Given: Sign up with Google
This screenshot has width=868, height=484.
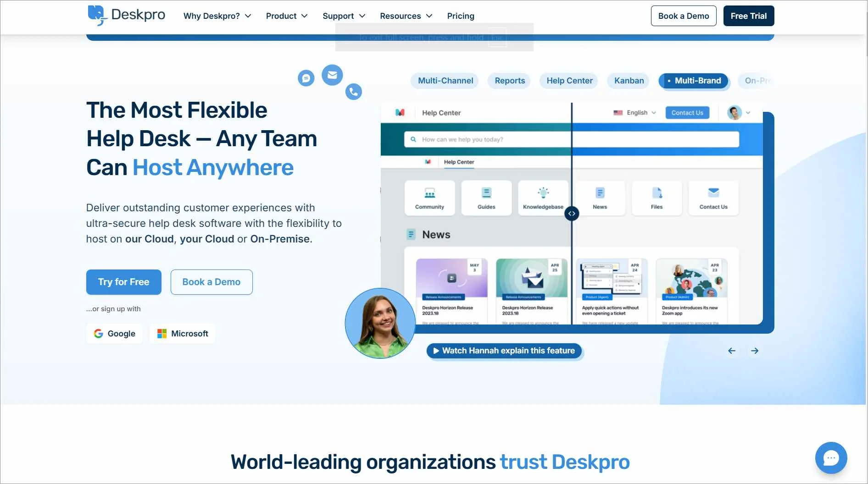Looking at the screenshot, I should [114, 334].
